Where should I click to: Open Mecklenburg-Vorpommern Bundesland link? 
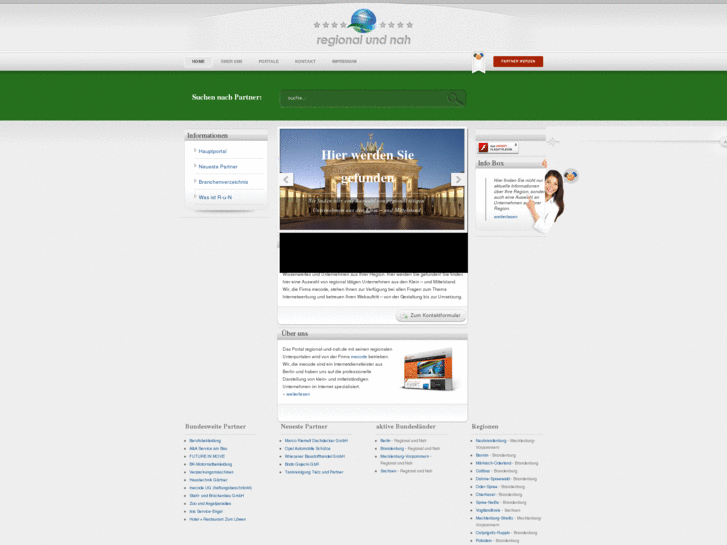(404, 456)
